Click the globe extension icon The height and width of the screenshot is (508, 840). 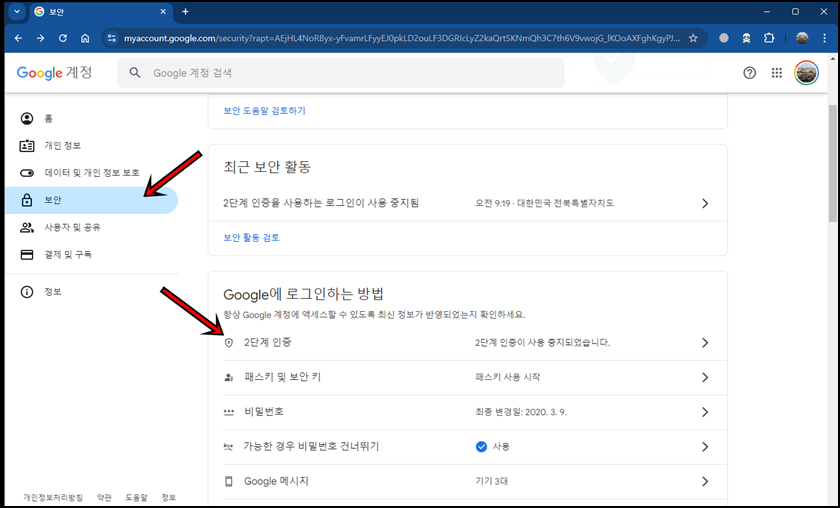pos(724,38)
